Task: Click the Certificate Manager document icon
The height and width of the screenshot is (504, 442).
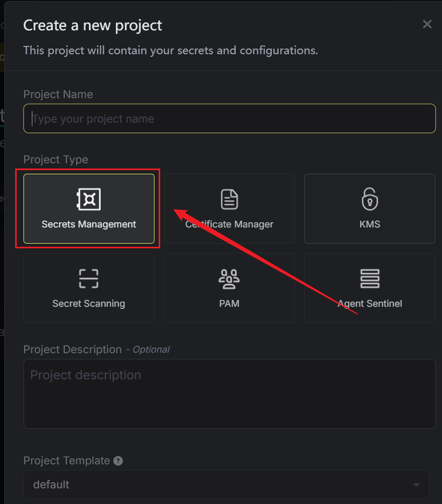Action: pos(229,199)
